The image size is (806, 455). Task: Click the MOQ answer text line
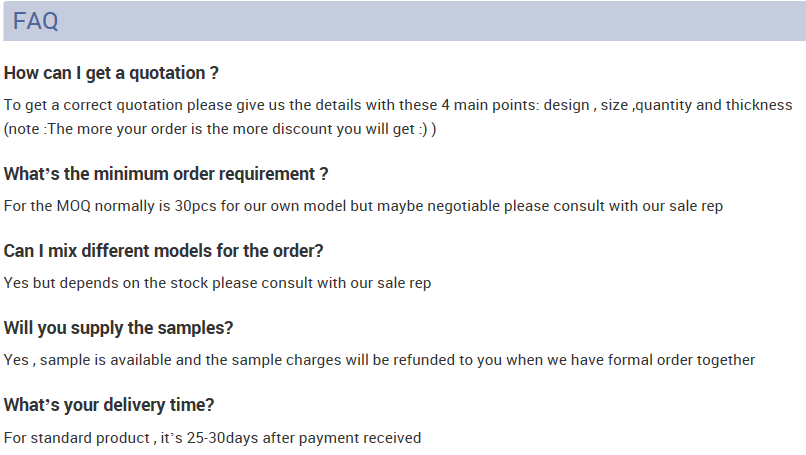pyautogui.click(x=363, y=206)
